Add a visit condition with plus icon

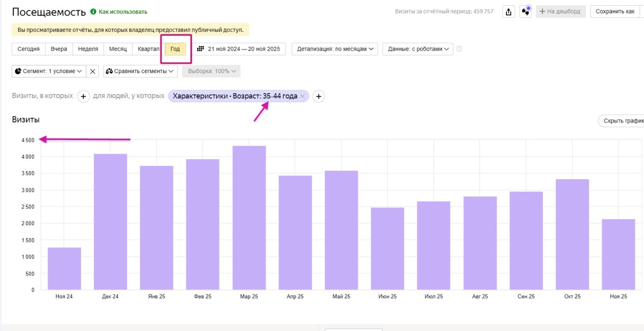click(x=83, y=96)
